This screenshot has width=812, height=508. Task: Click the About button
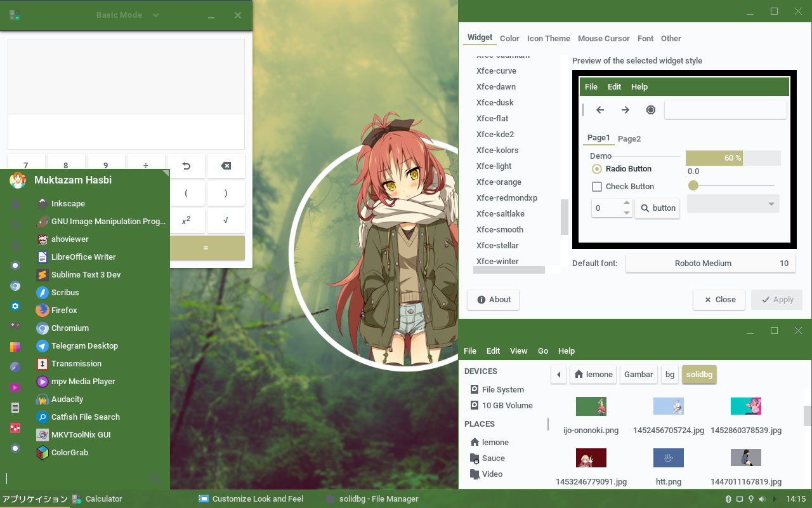(x=493, y=300)
